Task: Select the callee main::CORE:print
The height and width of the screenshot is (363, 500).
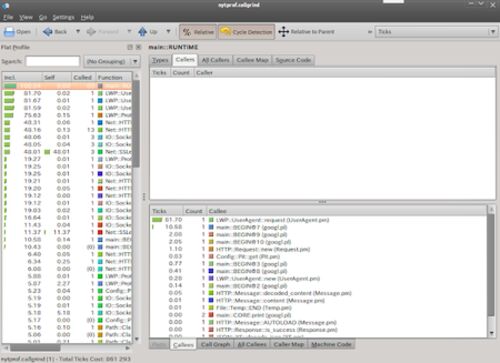Action: (x=318, y=315)
